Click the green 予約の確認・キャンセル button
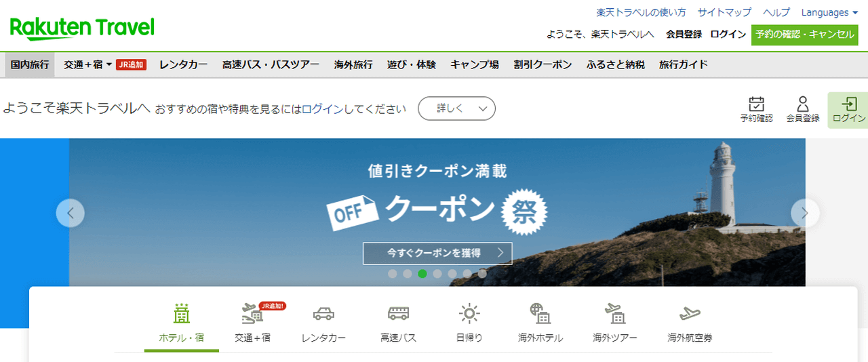Image resolution: width=868 pixels, height=362 pixels. pyautogui.click(x=804, y=34)
